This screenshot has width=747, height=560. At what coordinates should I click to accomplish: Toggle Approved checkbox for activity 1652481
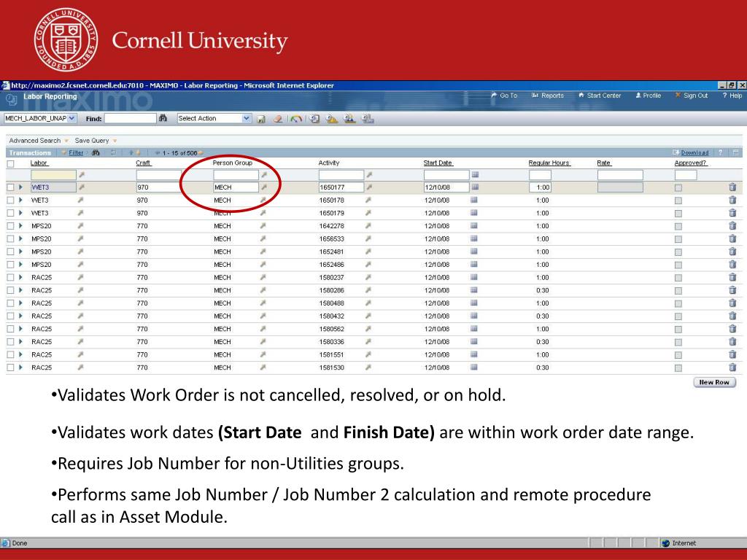click(x=678, y=252)
